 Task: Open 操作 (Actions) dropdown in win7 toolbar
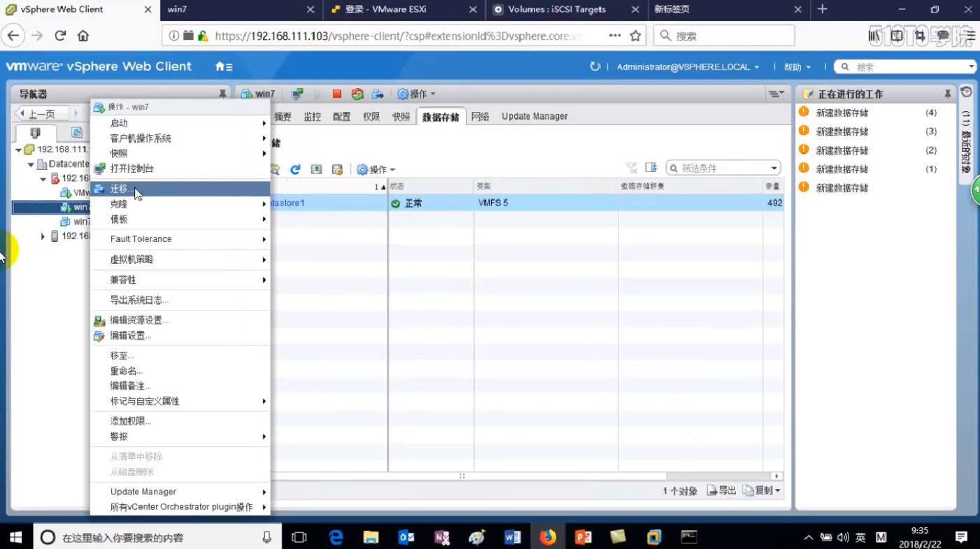click(416, 94)
